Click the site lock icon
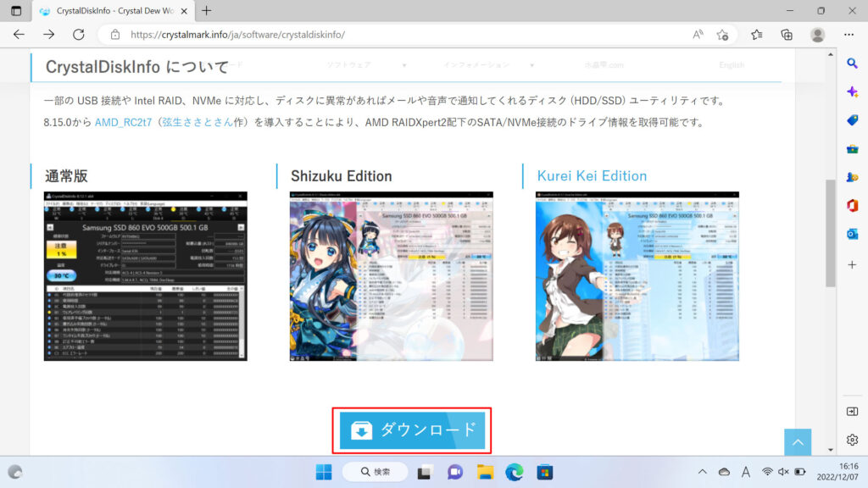Viewport: 868px width, 488px height. (115, 34)
